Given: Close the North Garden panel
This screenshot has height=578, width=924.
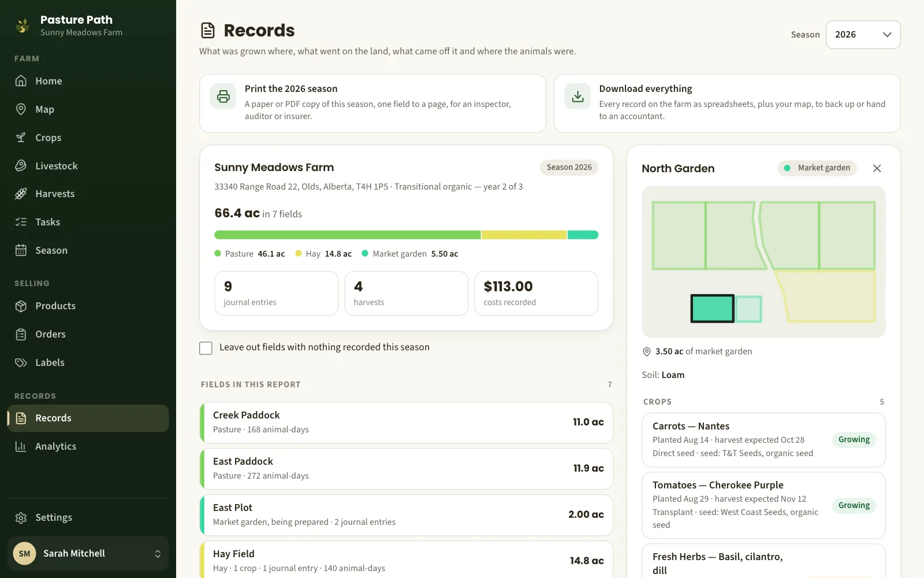Looking at the screenshot, I should [877, 168].
